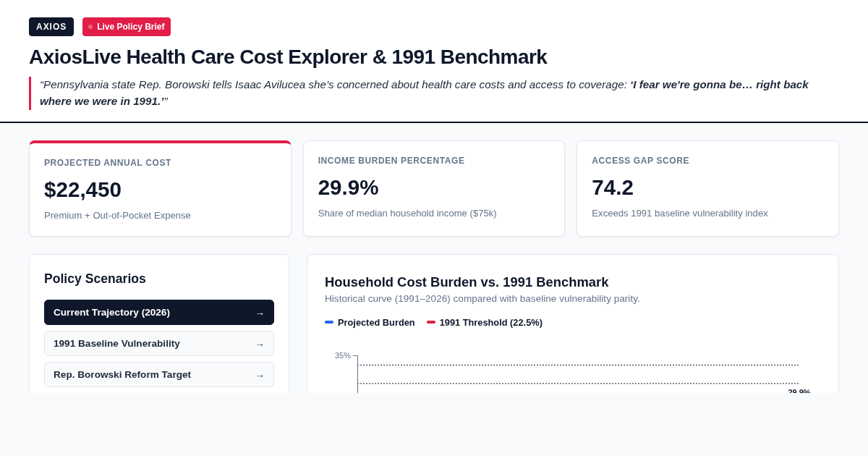Click the AXIOS logo badge
The width and height of the screenshot is (868, 456).
pyautogui.click(x=51, y=27)
